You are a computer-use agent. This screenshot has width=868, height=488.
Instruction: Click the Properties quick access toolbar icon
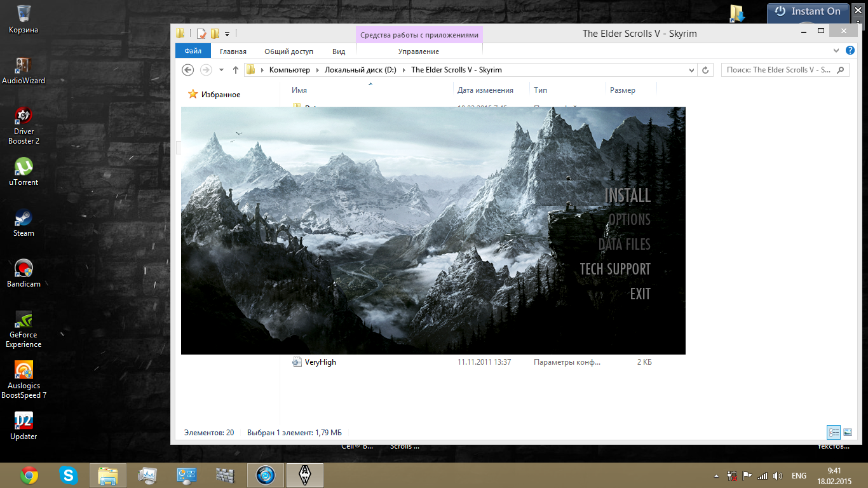pos(201,34)
